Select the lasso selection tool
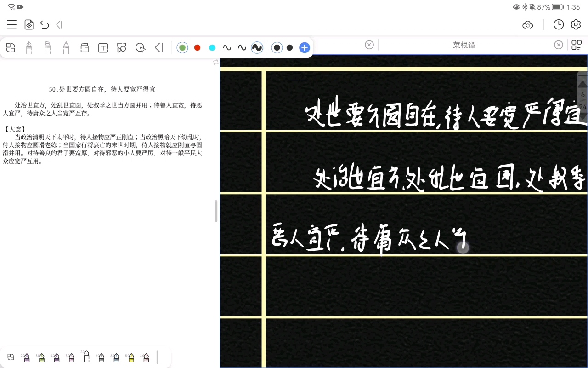588x368 pixels. (141, 48)
